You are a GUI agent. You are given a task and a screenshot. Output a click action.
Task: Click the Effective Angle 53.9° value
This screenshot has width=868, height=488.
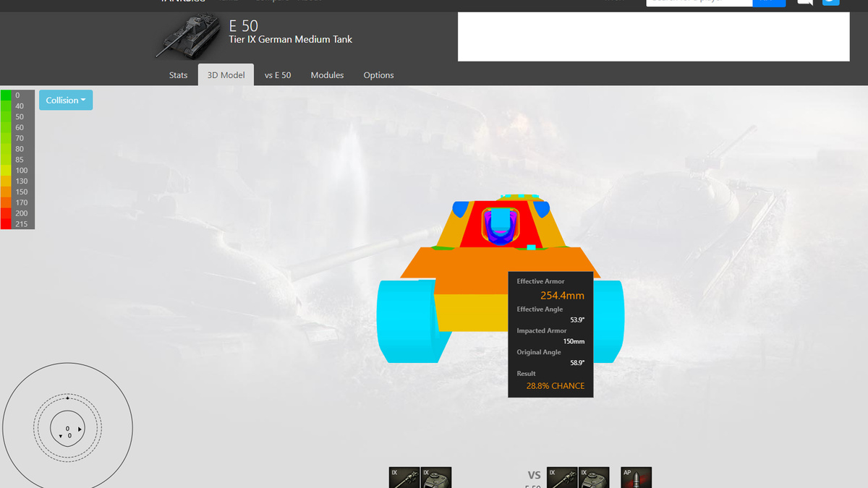(x=577, y=320)
